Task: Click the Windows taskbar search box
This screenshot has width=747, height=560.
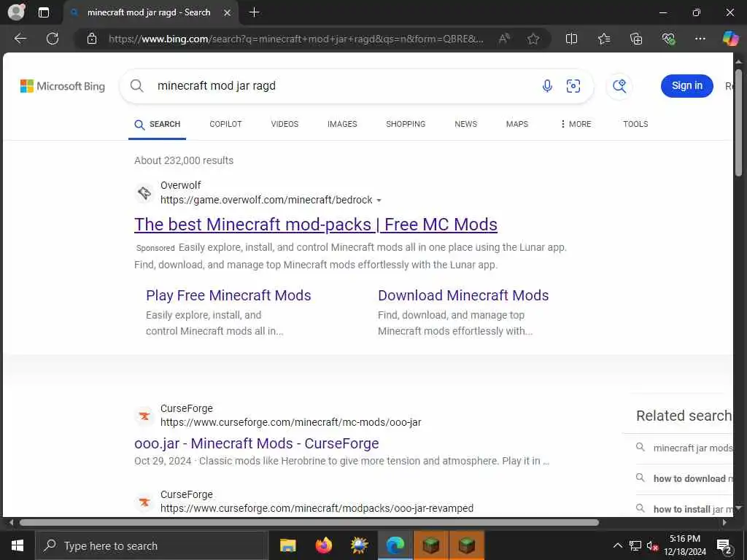Action: pos(152,545)
